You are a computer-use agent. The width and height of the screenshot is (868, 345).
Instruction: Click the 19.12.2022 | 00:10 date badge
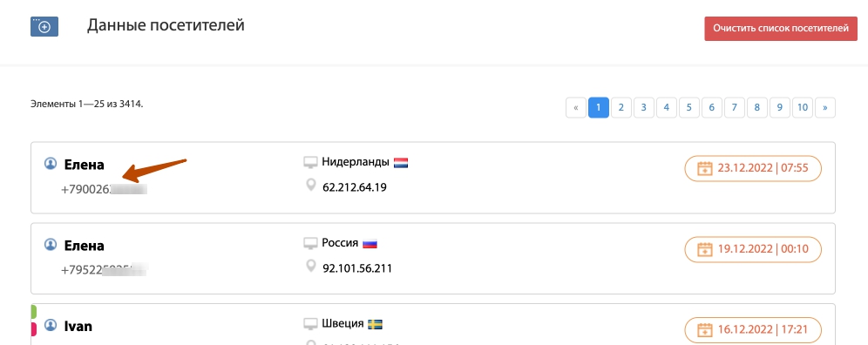(753, 249)
